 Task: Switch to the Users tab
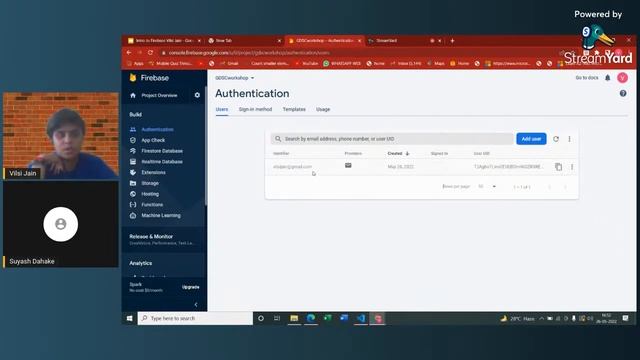point(222,109)
